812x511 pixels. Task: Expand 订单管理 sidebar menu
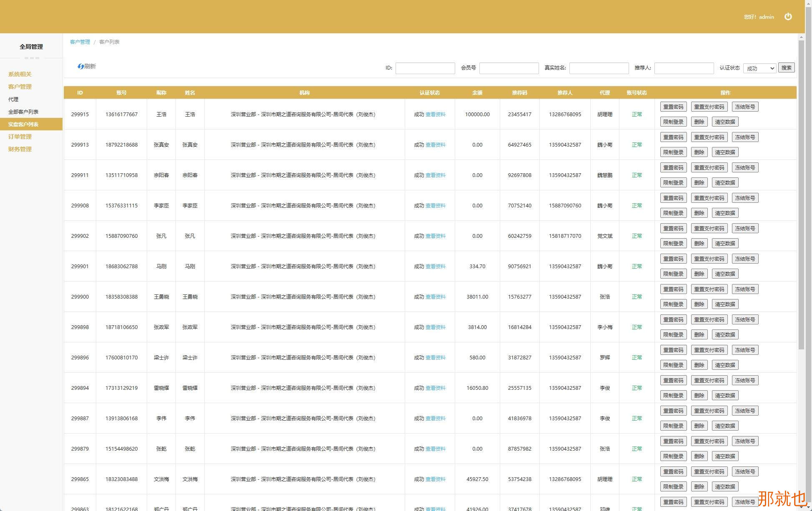[20, 137]
